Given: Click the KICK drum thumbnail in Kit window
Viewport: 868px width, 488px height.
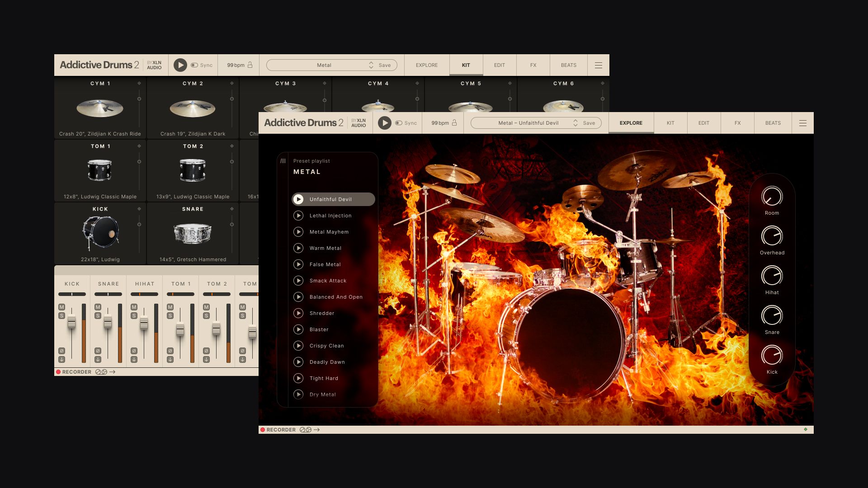Looking at the screenshot, I should (100, 233).
